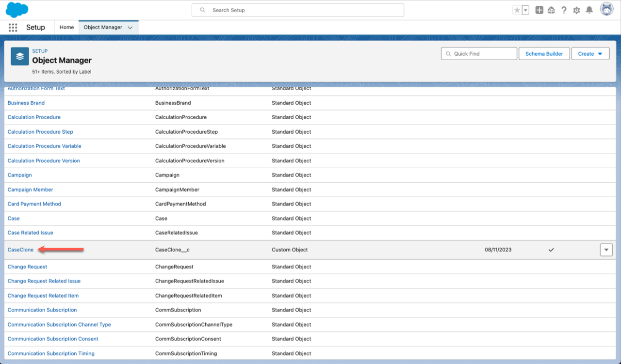Open the CaseClone custom object link

(x=21, y=250)
